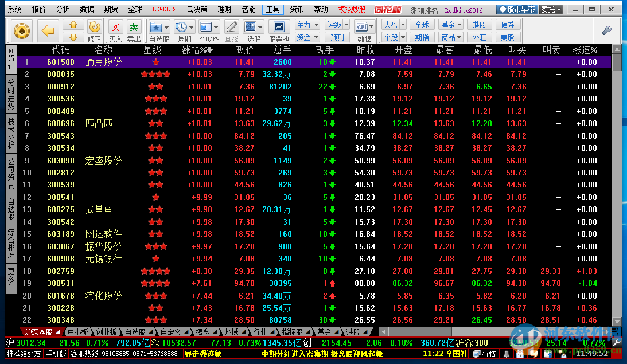Click the 修正 refresh icon
This screenshot has height=364, width=627.
click(95, 27)
